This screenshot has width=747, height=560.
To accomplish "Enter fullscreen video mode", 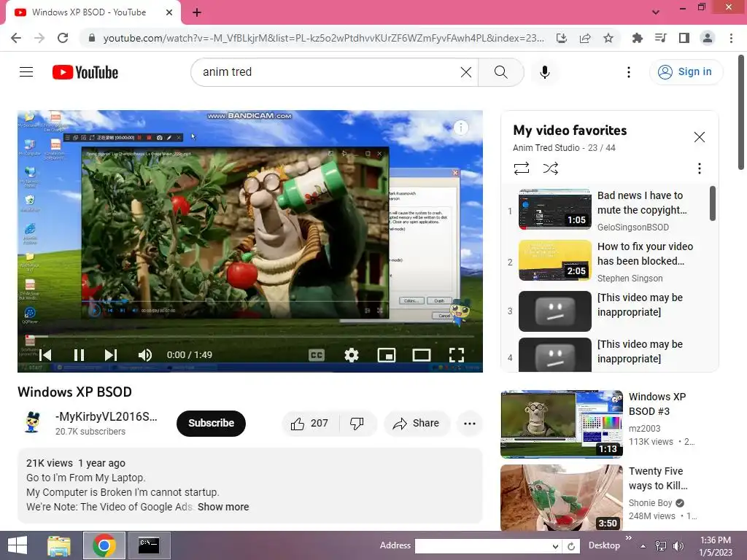I will [x=457, y=355].
